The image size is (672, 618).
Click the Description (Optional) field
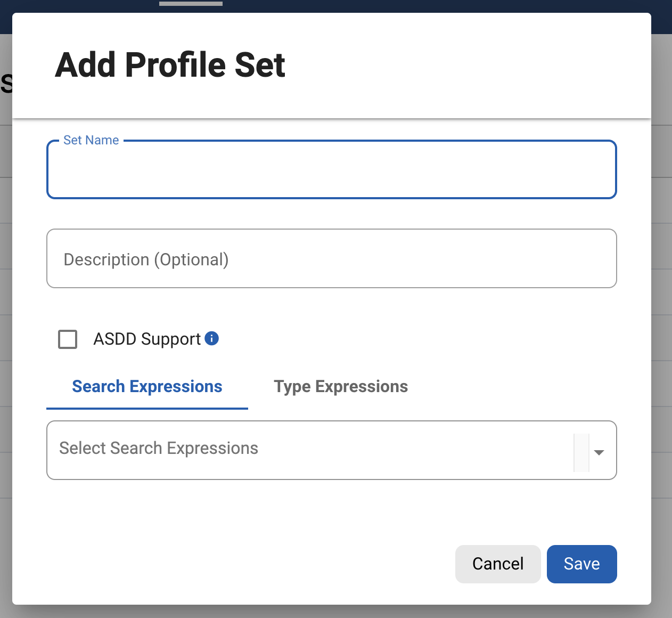coord(331,259)
